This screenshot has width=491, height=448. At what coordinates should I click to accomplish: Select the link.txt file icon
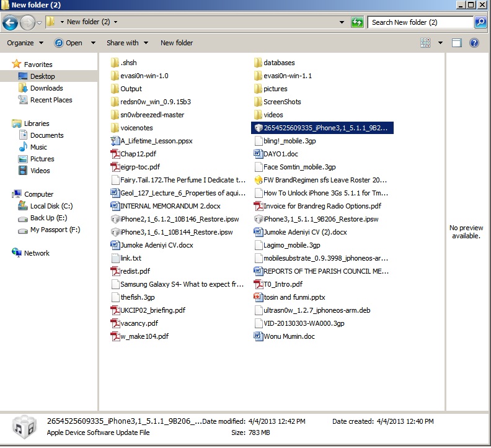tap(115, 258)
